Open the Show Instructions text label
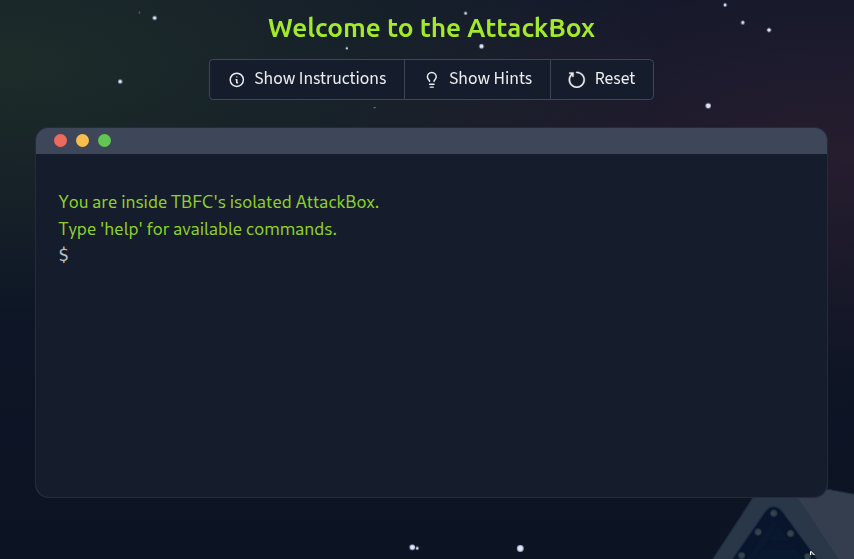This screenshot has height=559, width=854. pos(320,79)
